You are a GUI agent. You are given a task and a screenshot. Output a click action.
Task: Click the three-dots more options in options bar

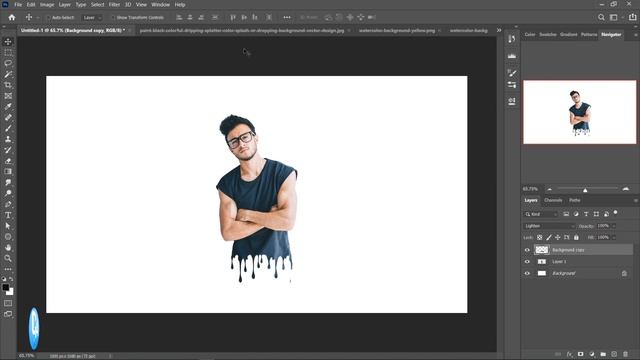(x=287, y=17)
